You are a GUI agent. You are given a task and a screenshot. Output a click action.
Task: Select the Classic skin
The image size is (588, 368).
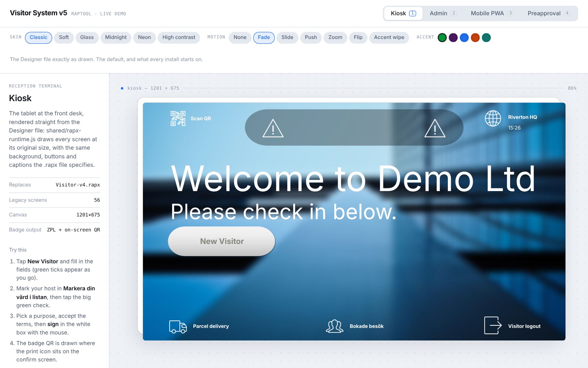pyautogui.click(x=39, y=38)
